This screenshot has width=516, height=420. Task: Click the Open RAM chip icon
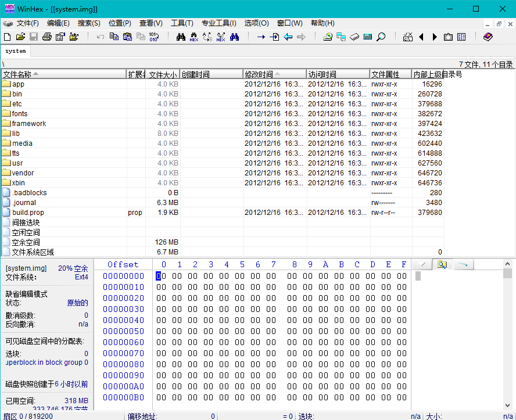[x=354, y=37]
